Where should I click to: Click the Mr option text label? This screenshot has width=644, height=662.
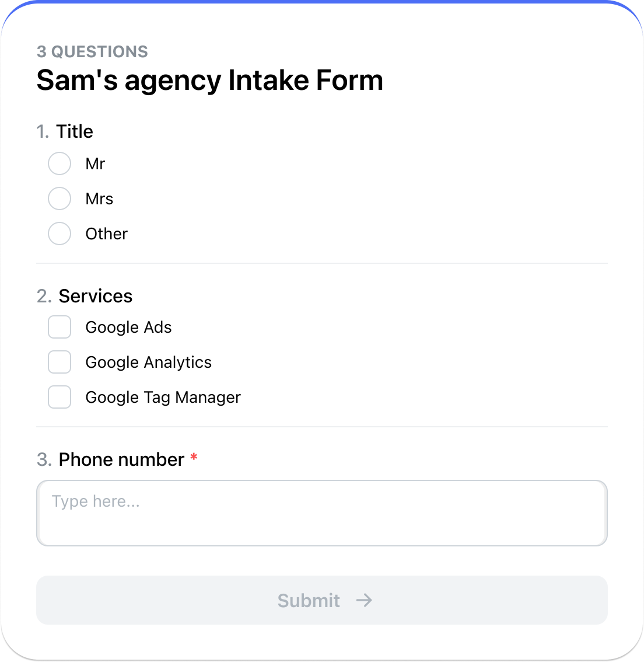click(x=95, y=163)
